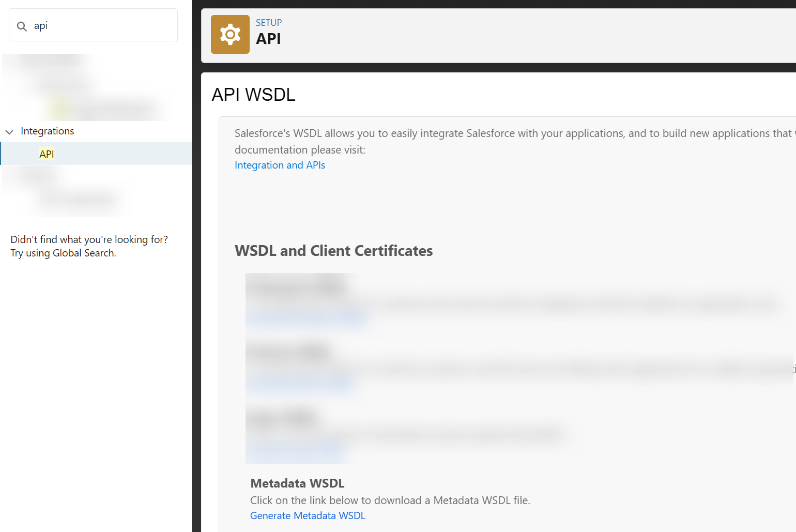Viewport: 796px width, 532px height.
Task: Open the Integration and APIs link
Action: point(280,165)
